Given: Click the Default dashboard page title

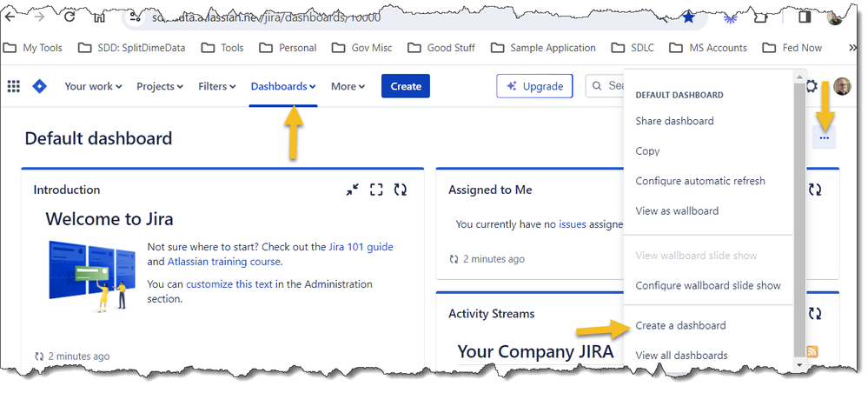Looking at the screenshot, I should (x=98, y=138).
